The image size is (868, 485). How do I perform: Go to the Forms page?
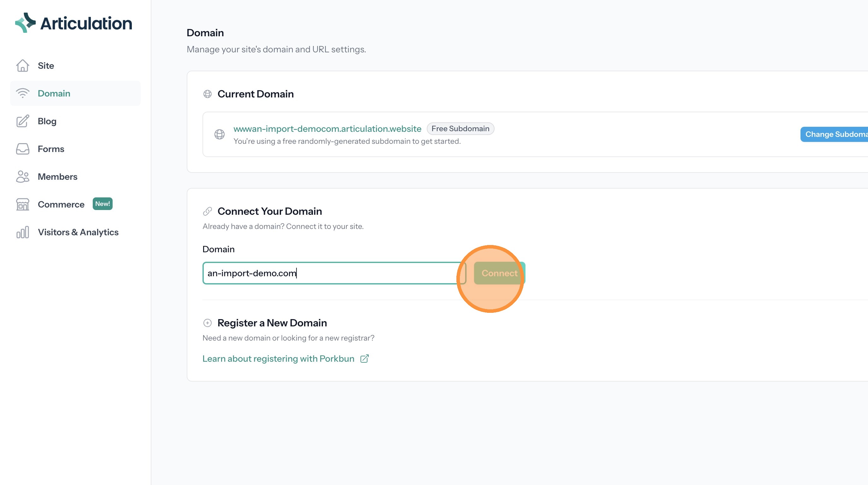pos(51,149)
